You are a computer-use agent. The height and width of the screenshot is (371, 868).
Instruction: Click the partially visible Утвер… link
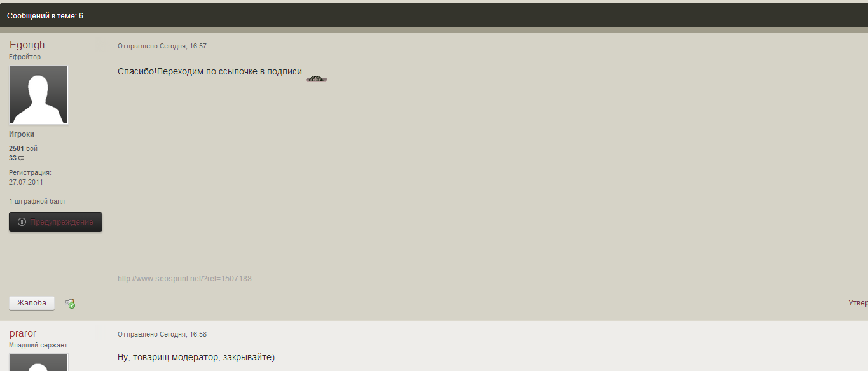858,303
